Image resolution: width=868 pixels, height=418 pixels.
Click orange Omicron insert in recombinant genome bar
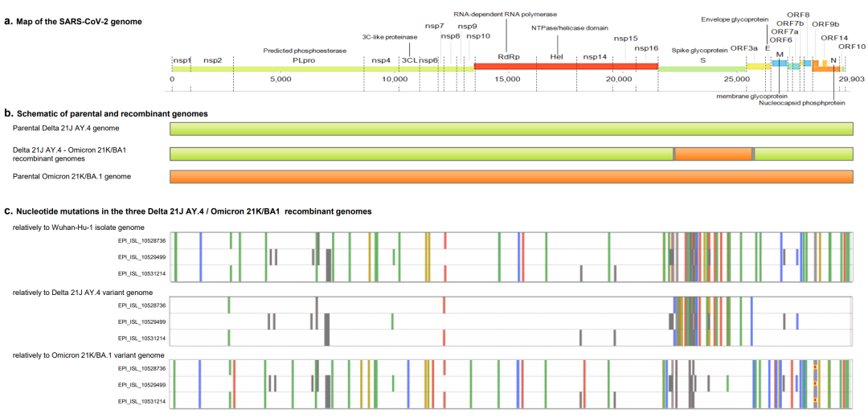(x=713, y=153)
